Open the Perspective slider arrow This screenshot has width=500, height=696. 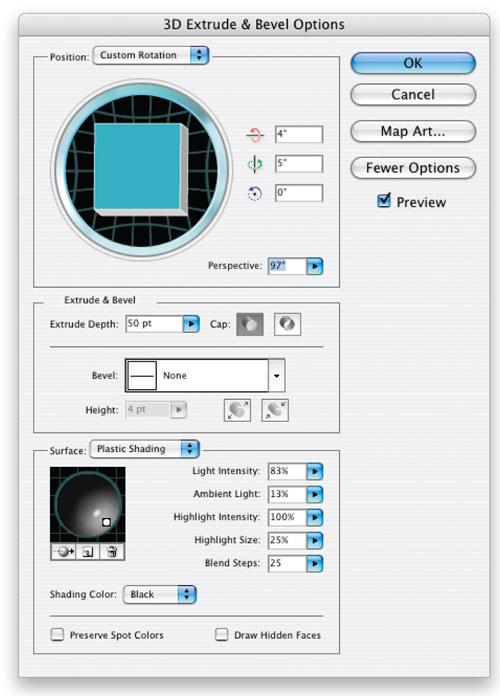[x=314, y=266]
